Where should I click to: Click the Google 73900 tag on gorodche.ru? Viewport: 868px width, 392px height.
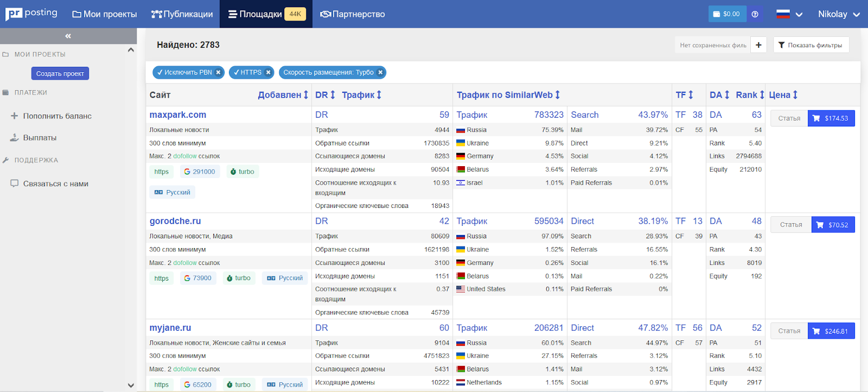coord(197,278)
